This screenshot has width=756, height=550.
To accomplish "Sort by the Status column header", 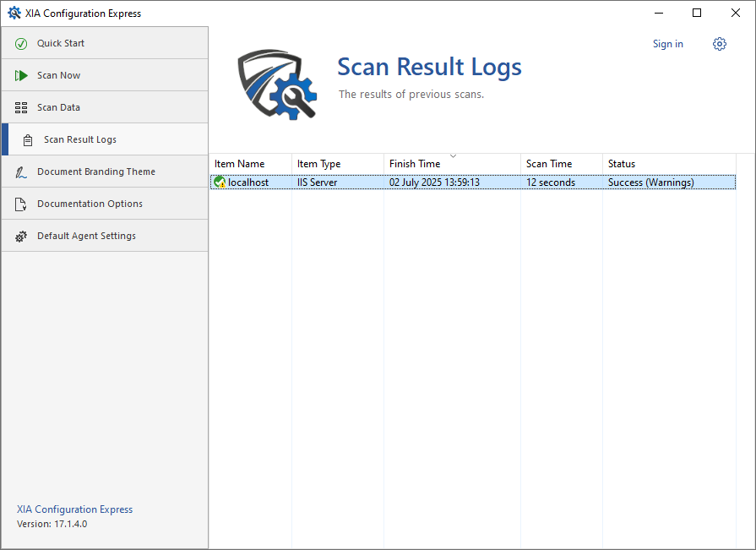I will [669, 164].
